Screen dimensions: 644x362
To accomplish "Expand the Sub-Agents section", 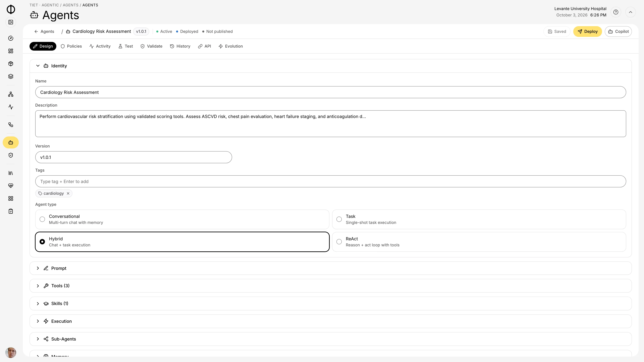I will pos(331,339).
